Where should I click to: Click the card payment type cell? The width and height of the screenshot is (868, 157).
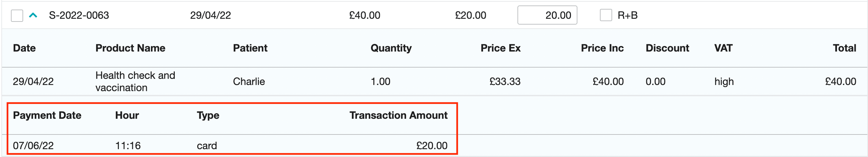pyautogui.click(x=207, y=146)
